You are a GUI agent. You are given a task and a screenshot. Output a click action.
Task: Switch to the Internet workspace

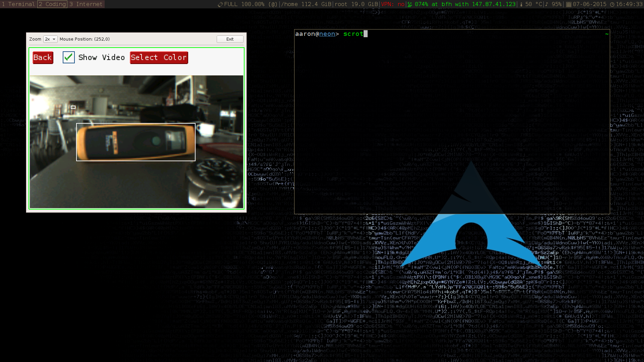point(86,4)
